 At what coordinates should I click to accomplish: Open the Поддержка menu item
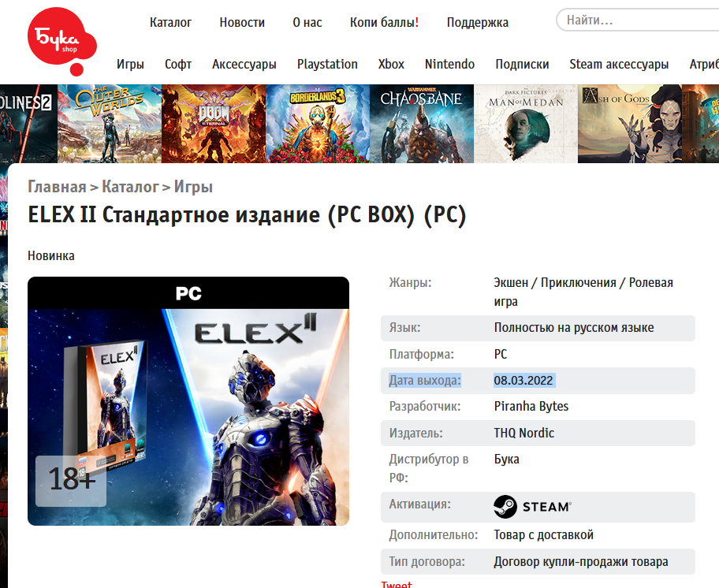[477, 22]
